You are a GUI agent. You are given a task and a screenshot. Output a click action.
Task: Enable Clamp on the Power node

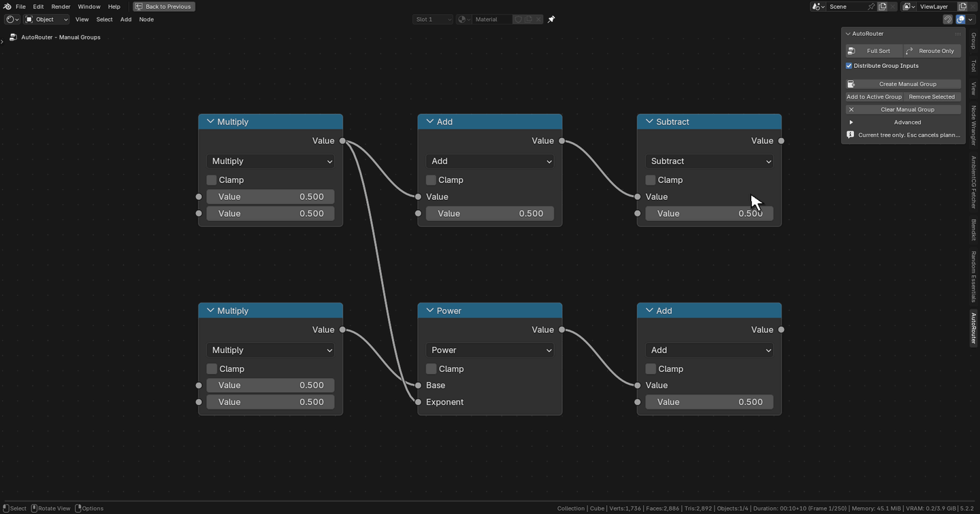click(x=431, y=369)
